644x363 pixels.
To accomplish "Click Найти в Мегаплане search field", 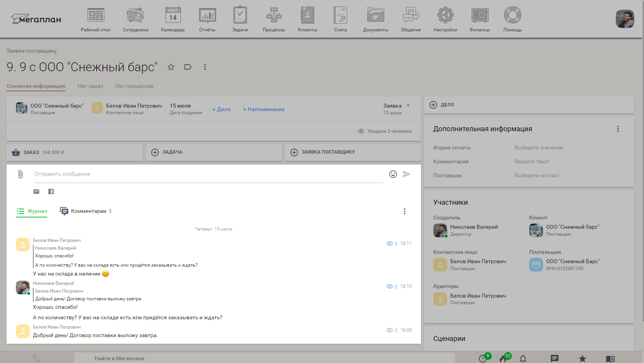I will (x=265, y=358).
